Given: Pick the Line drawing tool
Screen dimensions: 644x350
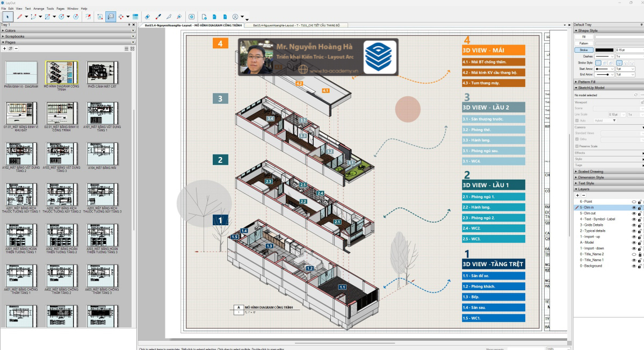Looking at the screenshot, I should pos(19,17).
